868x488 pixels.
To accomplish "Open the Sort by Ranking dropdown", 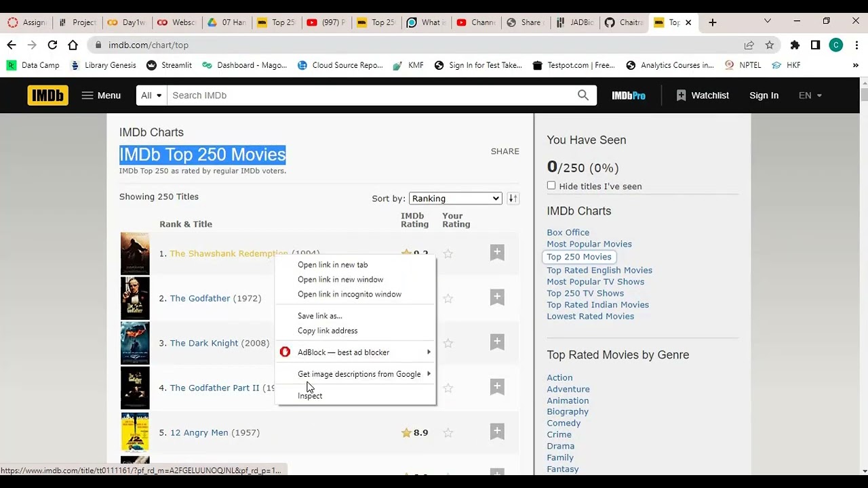I will pos(455,199).
